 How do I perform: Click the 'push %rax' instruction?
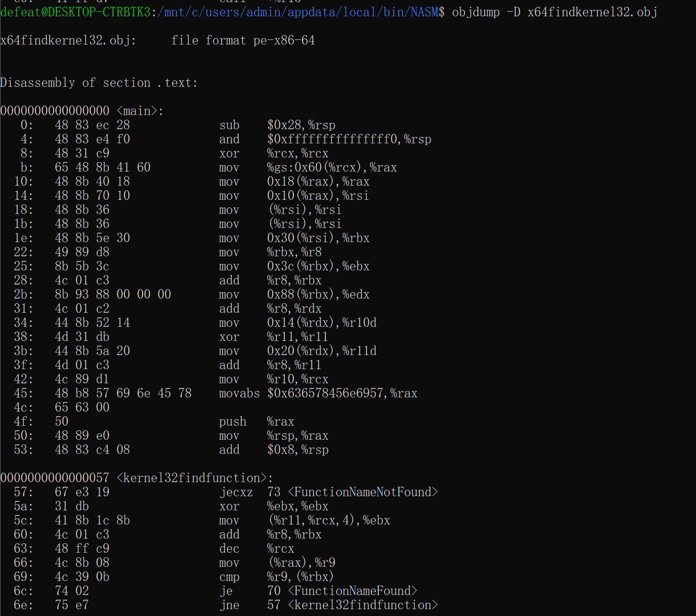coord(256,422)
